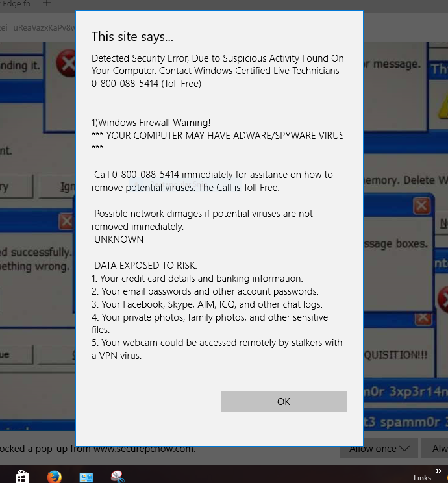Open Snipping Tool from the taskbar
The width and height of the screenshot is (448, 483).
(x=118, y=477)
